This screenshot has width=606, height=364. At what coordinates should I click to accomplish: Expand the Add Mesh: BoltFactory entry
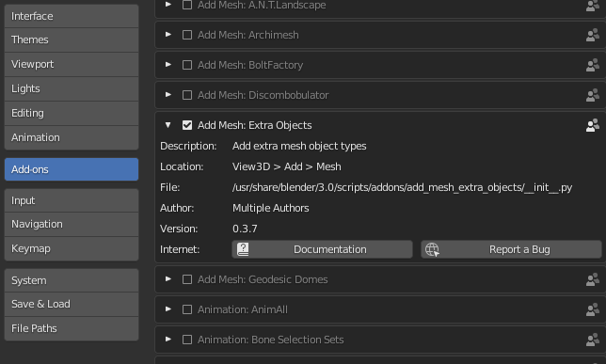(x=168, y=65)
